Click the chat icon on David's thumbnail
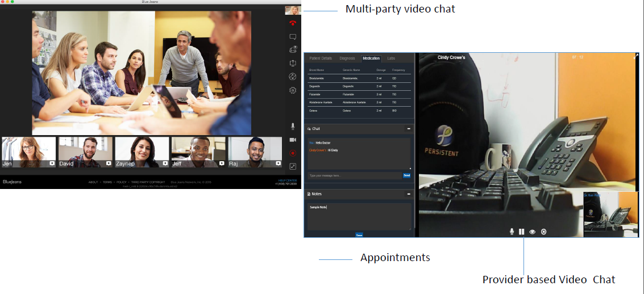 point(109,163)
